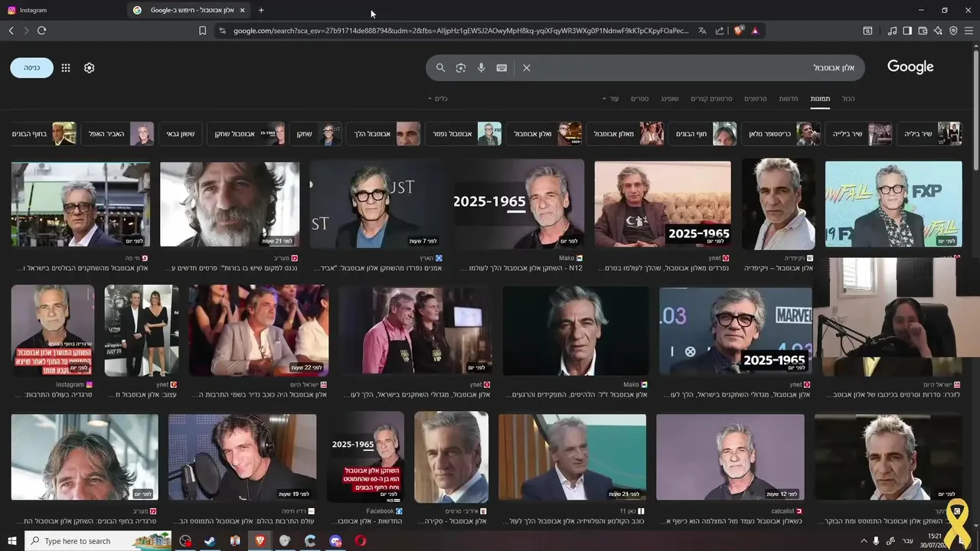Open the FXP Snowfall premiere thumbnail
Viewport: 980px width, 551px height.
(x=893, y=204)
